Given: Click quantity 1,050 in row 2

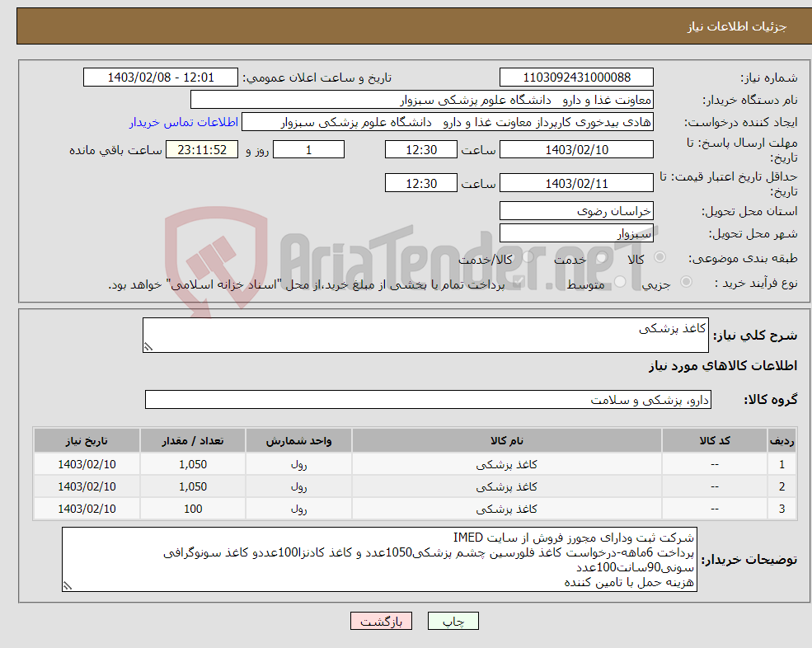Looking at the screenshot, I should 193,487.
